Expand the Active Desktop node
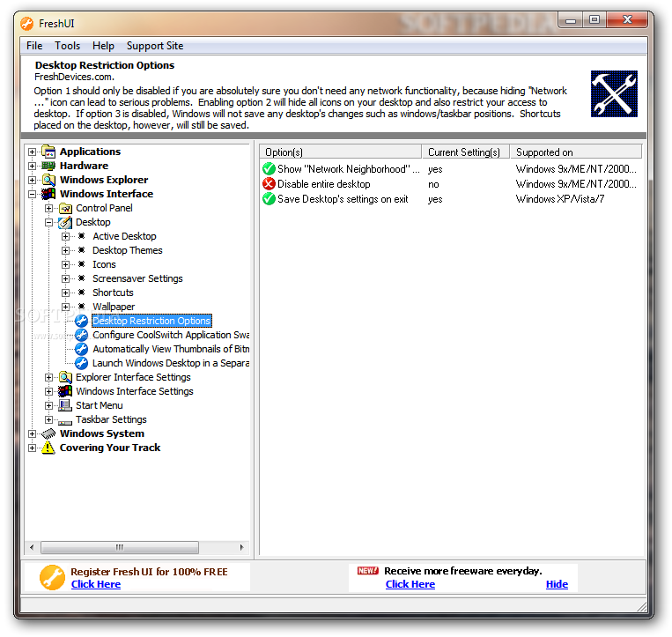This screenshot has width=672, height=637. point(65,237)
